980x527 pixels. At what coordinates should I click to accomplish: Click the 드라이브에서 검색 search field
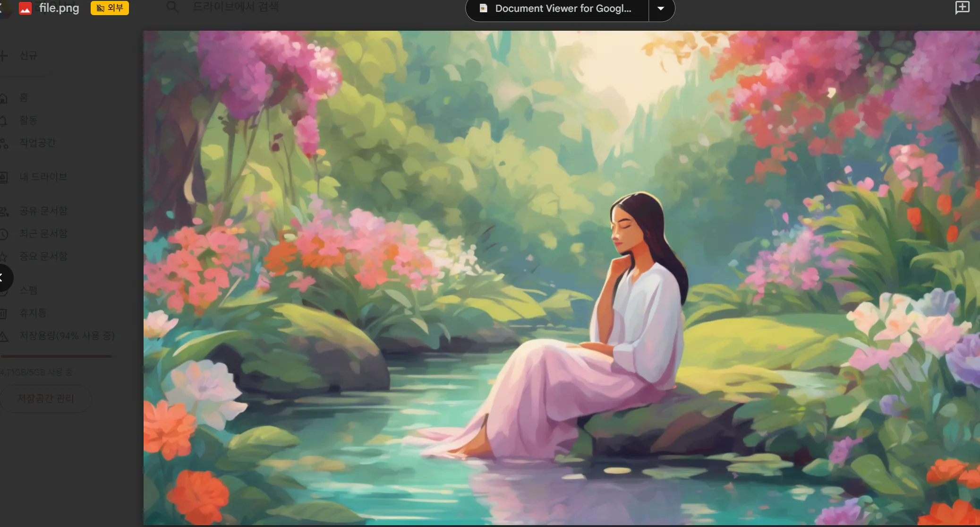pyautogui.click(x=235, y=7)
